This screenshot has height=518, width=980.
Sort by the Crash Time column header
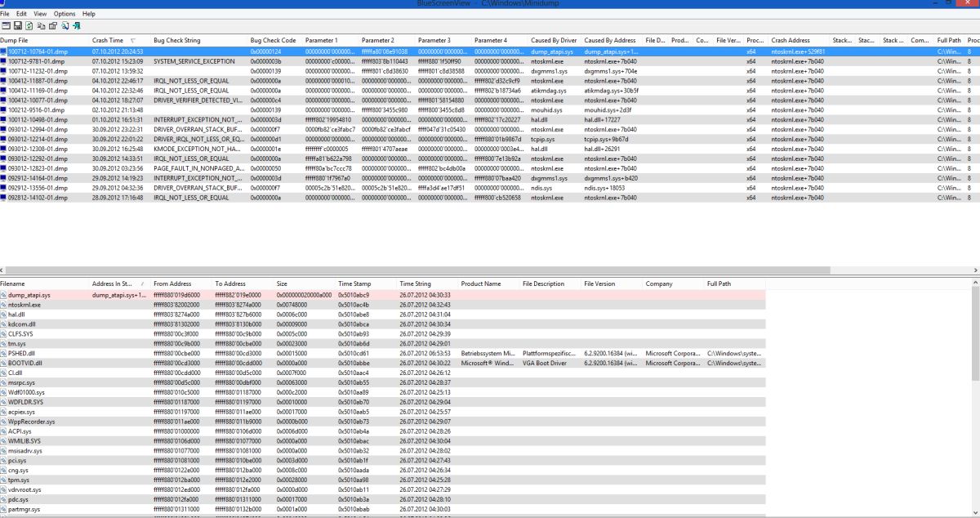[120, 40]
